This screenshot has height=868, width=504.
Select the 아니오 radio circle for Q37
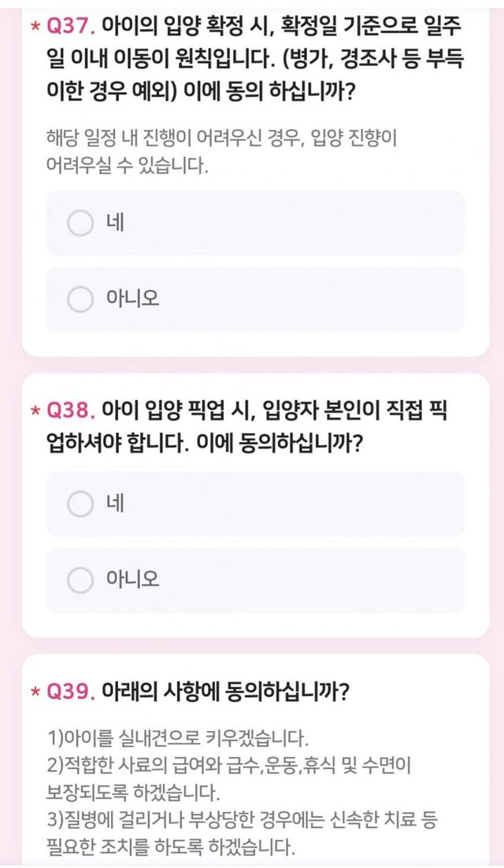point(80,299)
